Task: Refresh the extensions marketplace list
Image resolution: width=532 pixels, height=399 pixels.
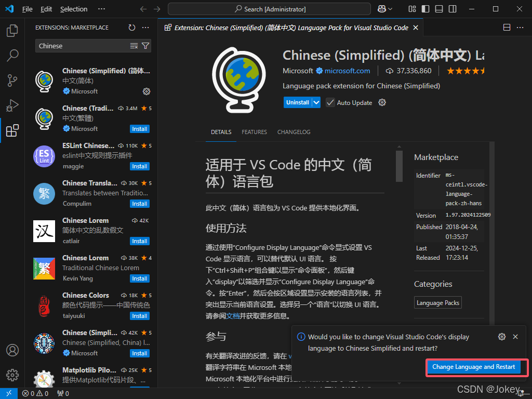Action: click(132, 28)
